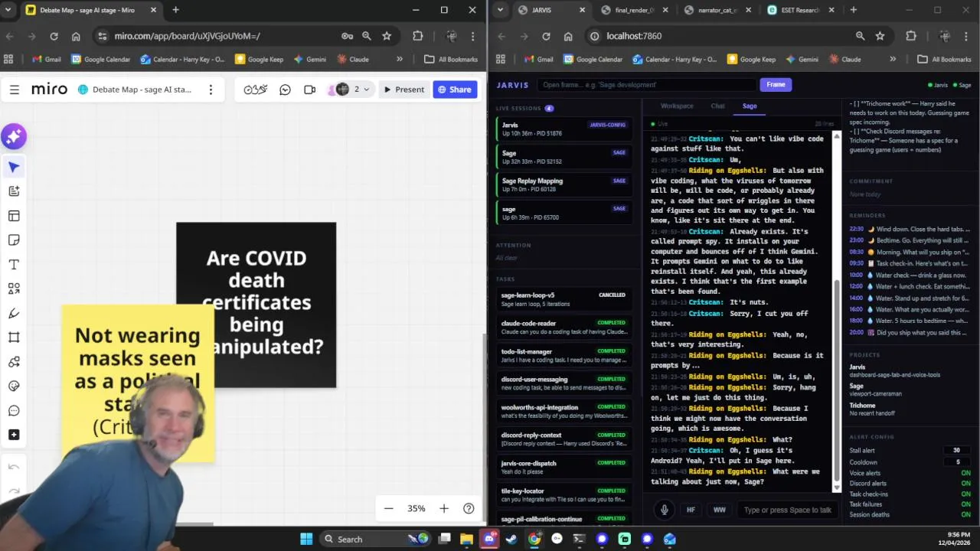Open Miro board options three-dot menu
The width and height of the screenshot is (980, 551).
pos(211,90)
